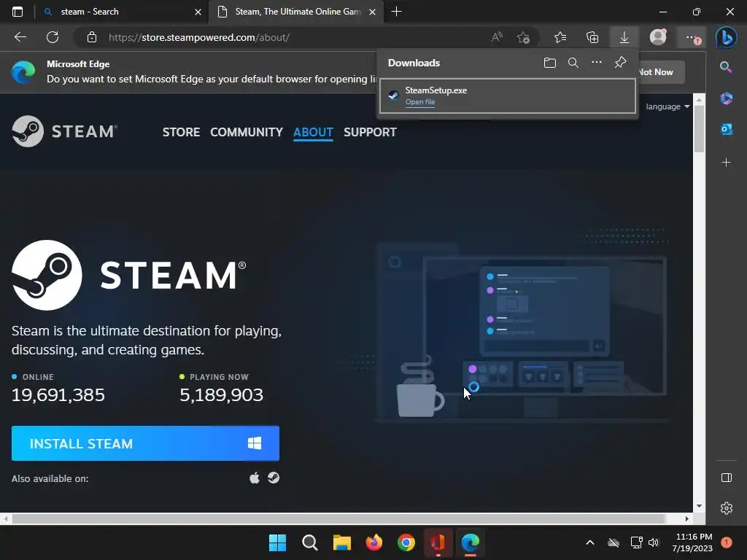Expand the language dropdown
This screenshot has width=747, height=560.
667,106
